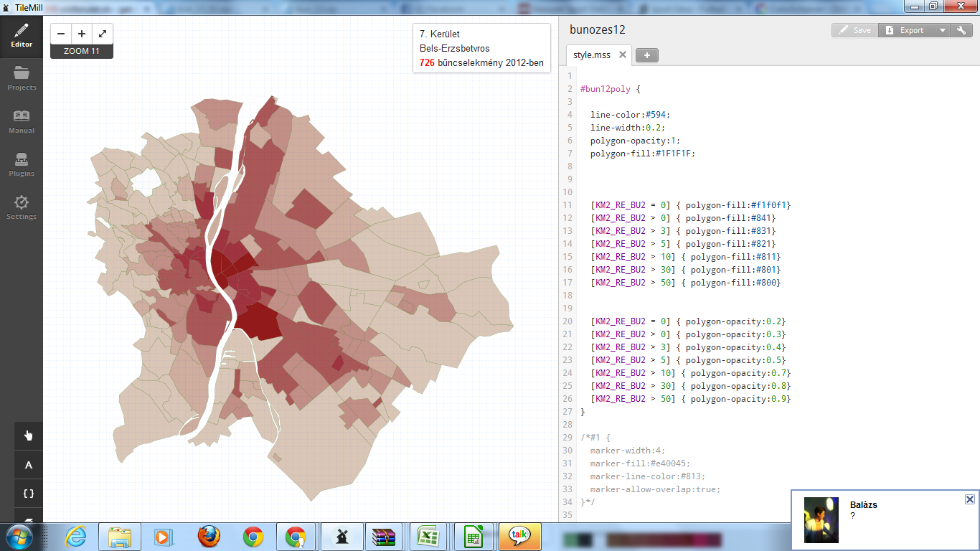
Task: Click the commented 'marker-fill:#e40045;' line
Action: [x=640, y=463]
